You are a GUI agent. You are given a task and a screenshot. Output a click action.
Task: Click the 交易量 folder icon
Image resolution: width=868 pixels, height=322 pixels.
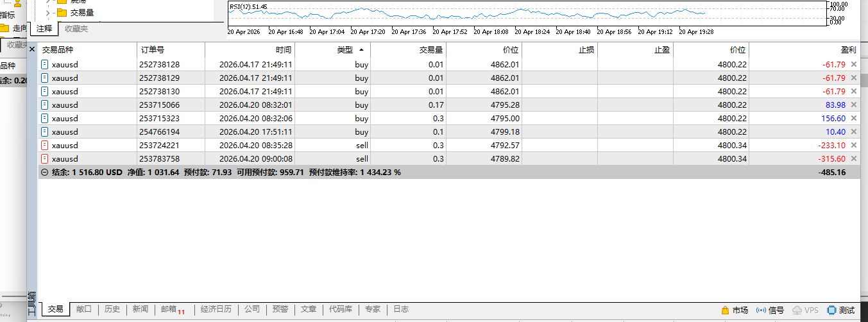(62, 12)
